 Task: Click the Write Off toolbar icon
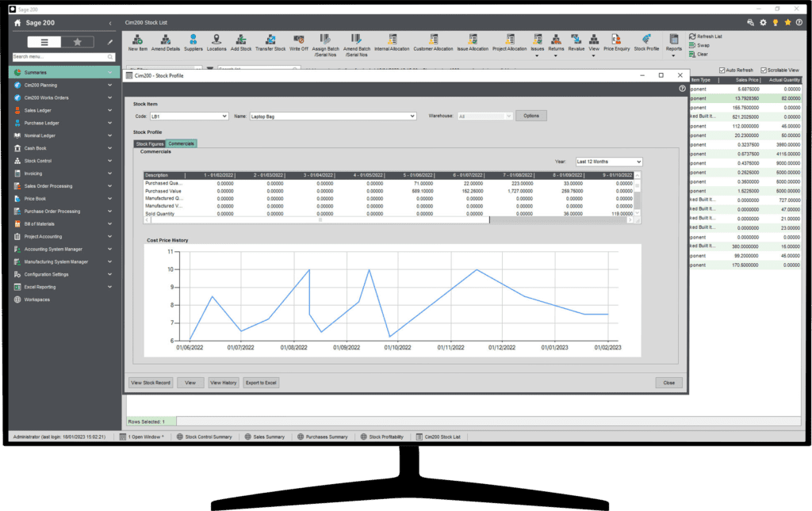click(x=297, y=41)
